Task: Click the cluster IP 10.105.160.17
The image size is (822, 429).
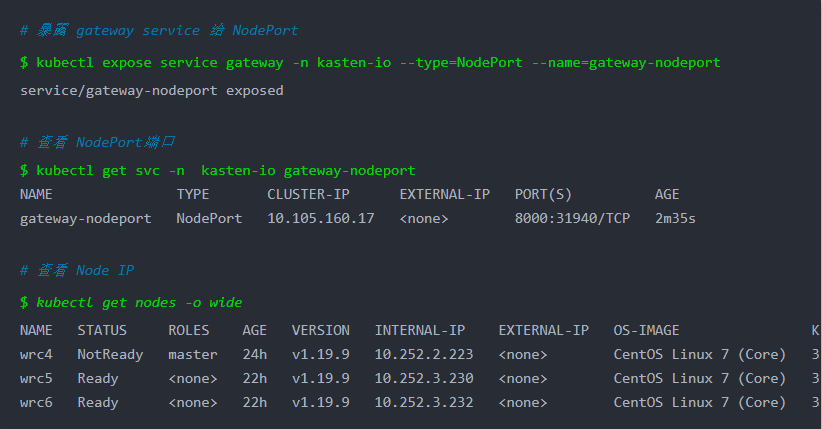Action: [x=321, y=219]
